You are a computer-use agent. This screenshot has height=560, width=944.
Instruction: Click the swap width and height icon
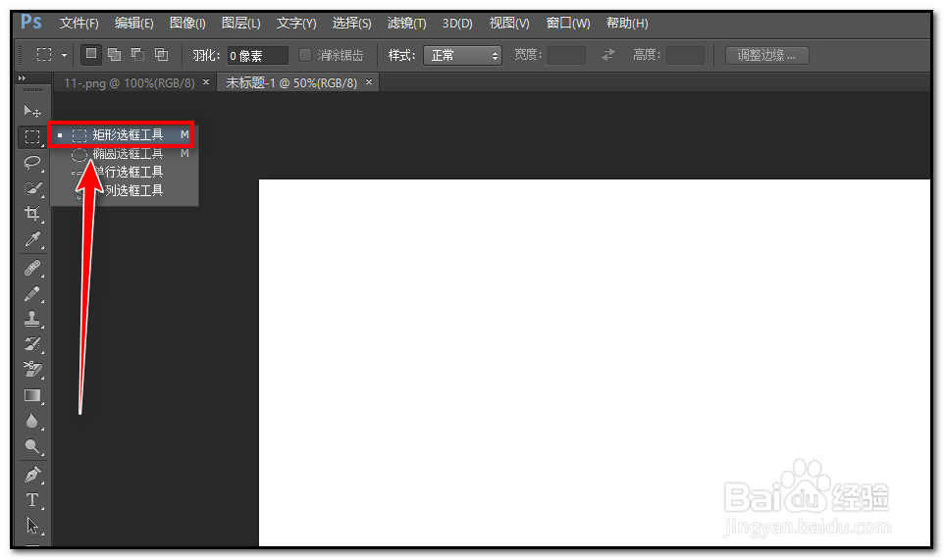point(608,55)
